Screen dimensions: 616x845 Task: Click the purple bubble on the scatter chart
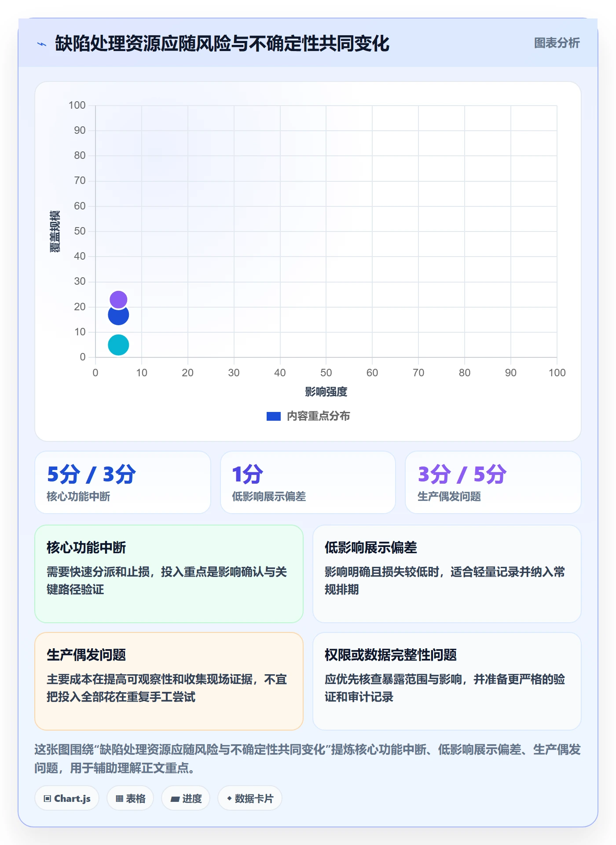[x=118, y=300]
